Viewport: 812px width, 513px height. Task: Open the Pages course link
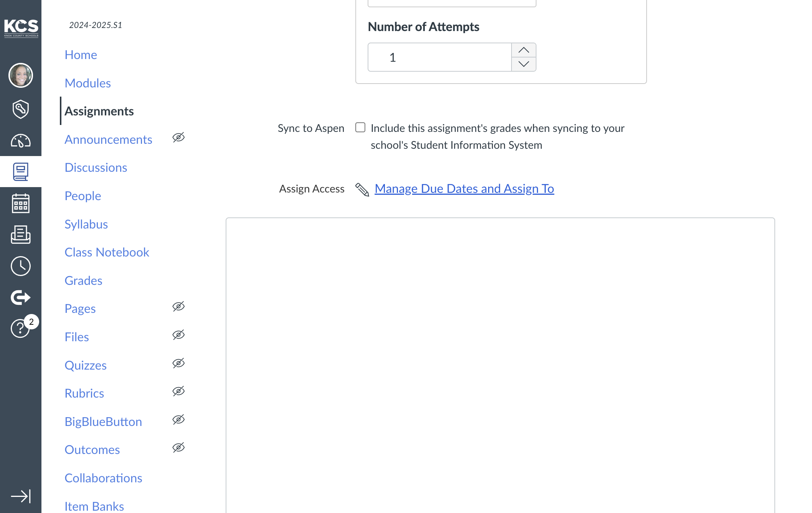[x=80, y=309]
